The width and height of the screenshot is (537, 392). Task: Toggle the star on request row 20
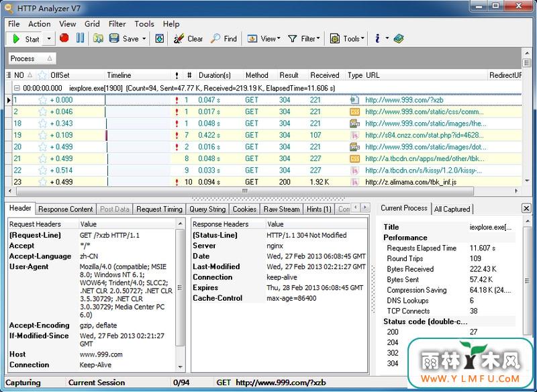[42, 147]
